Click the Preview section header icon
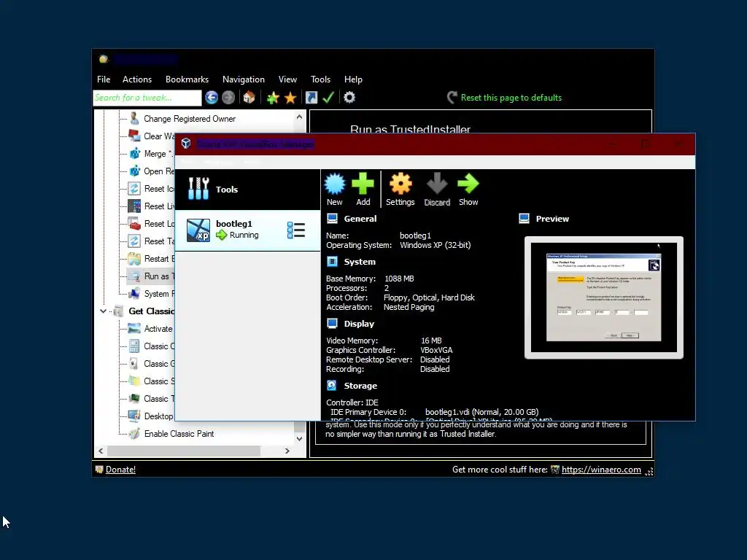 [x=524, y=219]
